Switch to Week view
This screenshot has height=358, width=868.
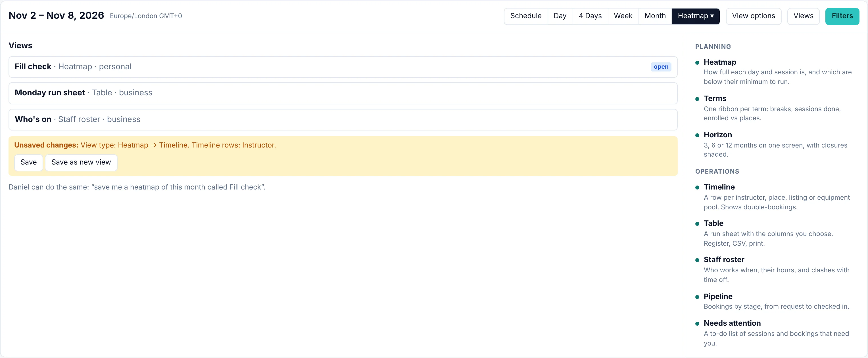623,16
